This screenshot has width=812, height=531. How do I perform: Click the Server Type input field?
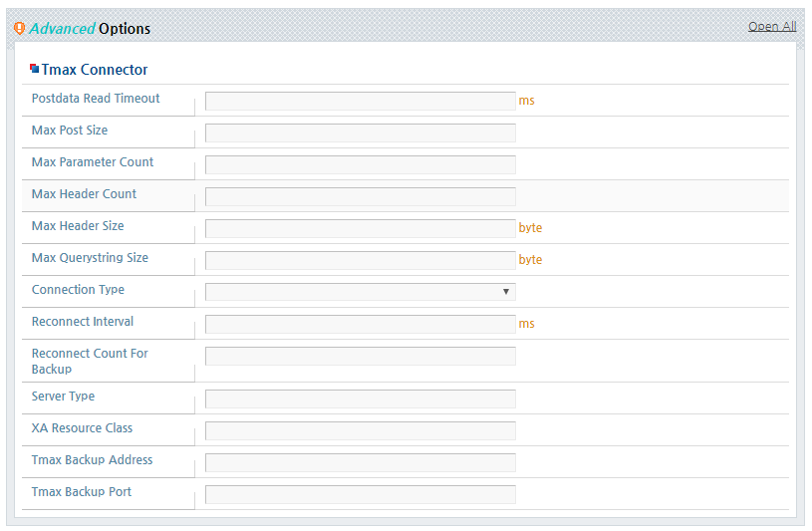pos(361,398)
